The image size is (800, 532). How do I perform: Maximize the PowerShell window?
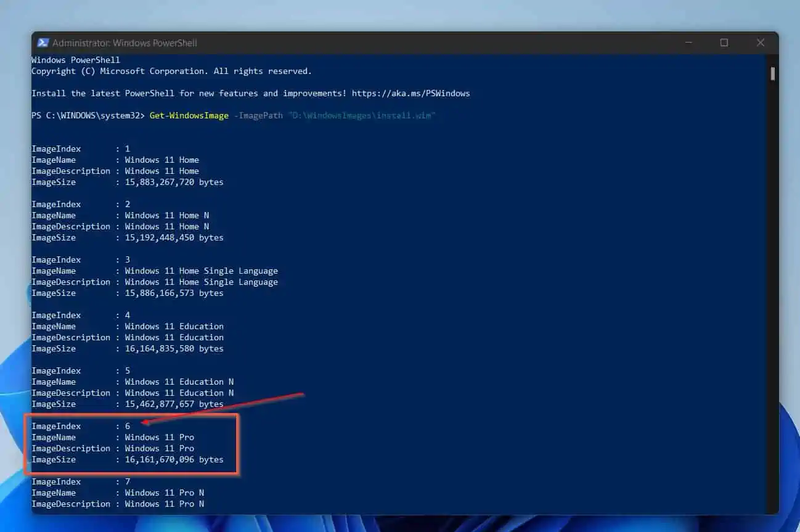pos(724,43)
